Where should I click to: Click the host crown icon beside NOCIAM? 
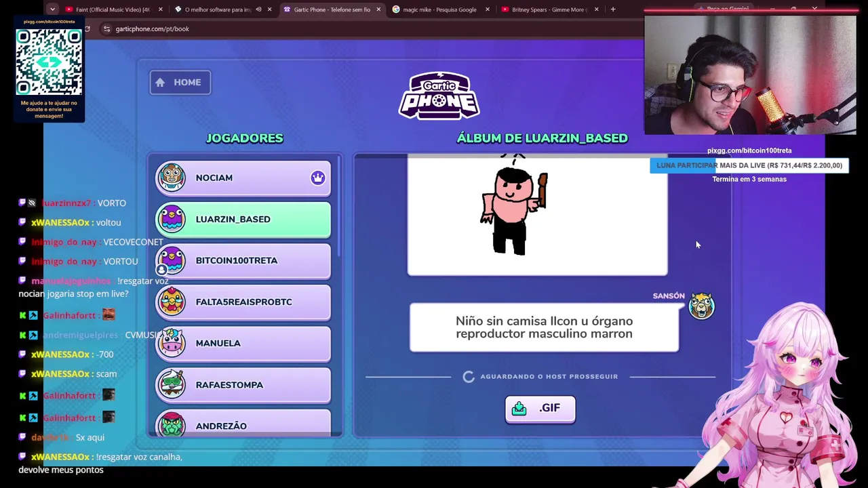tap(318, 178)
